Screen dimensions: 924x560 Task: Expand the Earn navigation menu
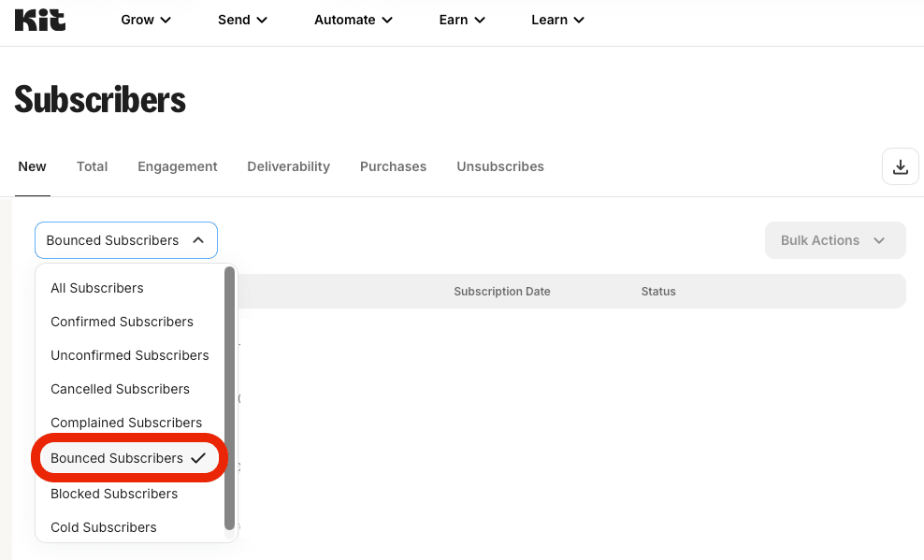point(462,20)
